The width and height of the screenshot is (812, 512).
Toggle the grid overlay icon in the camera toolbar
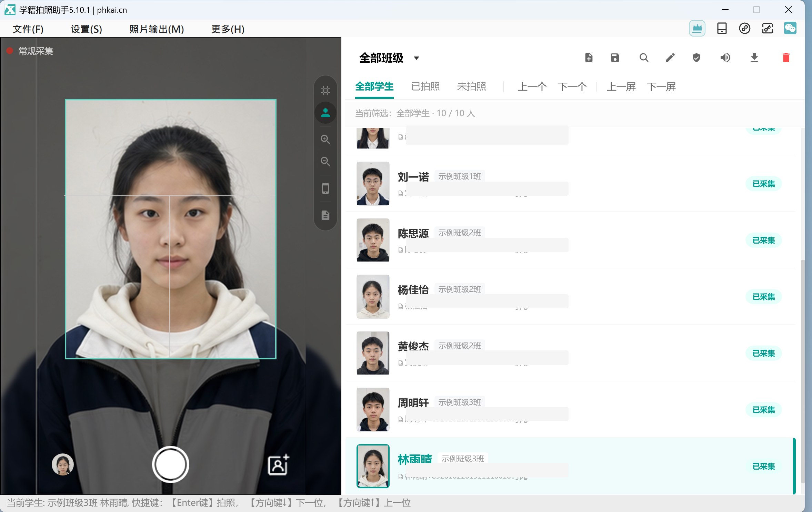(325, 91)
